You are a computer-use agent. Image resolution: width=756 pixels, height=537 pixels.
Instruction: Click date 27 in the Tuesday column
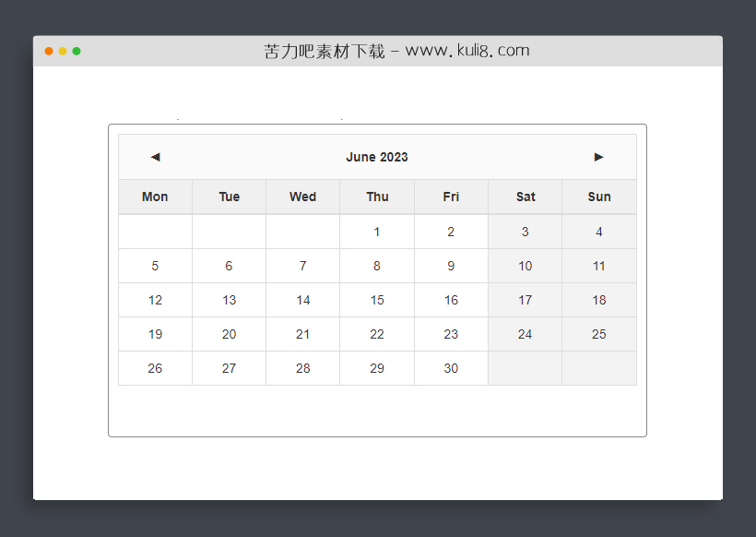point(229,368)
